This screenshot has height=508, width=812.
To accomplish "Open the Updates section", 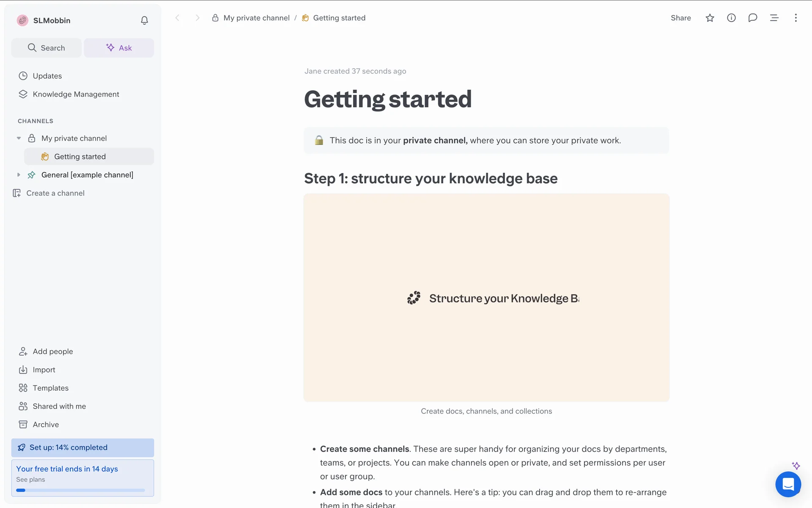I will (47, 76).
